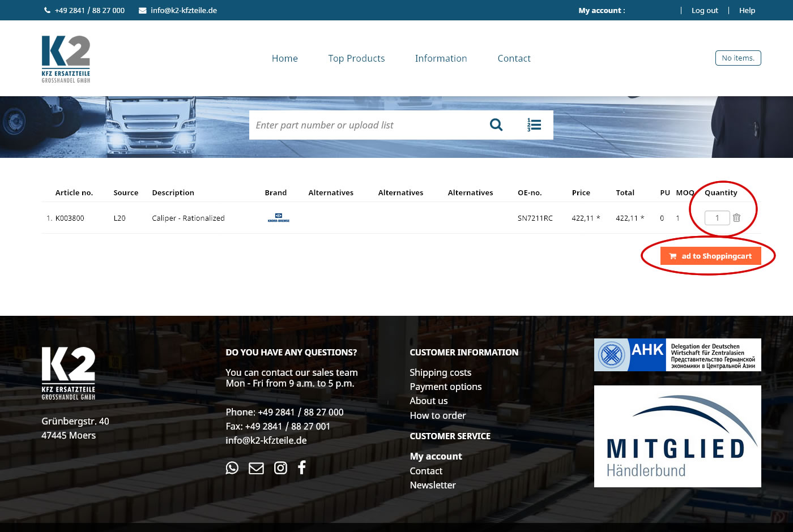Click OE-no. column header

530,192
